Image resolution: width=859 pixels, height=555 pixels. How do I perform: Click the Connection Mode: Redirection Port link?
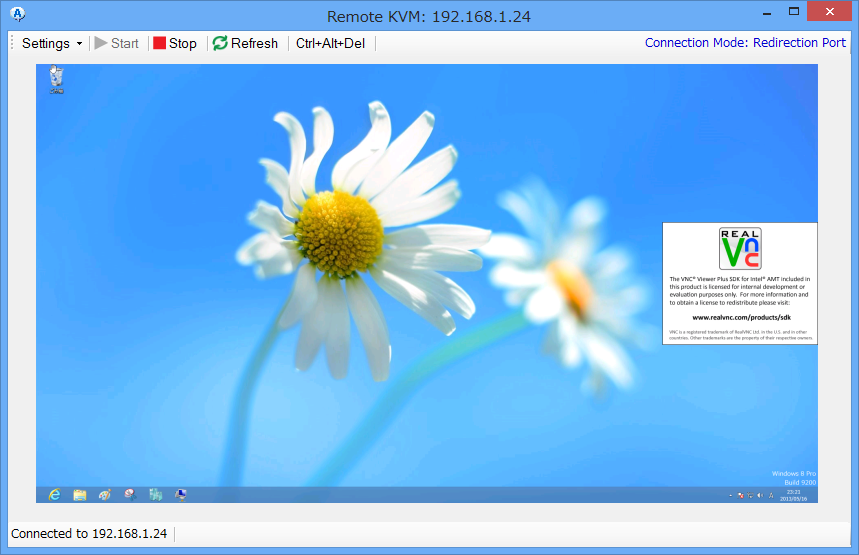(x=745, y=43)
